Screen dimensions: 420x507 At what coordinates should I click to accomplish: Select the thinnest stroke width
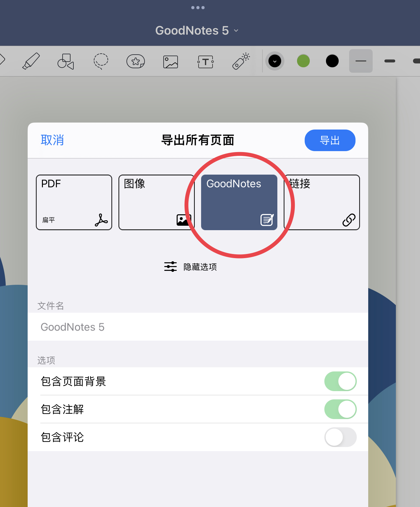pos(361,61)
